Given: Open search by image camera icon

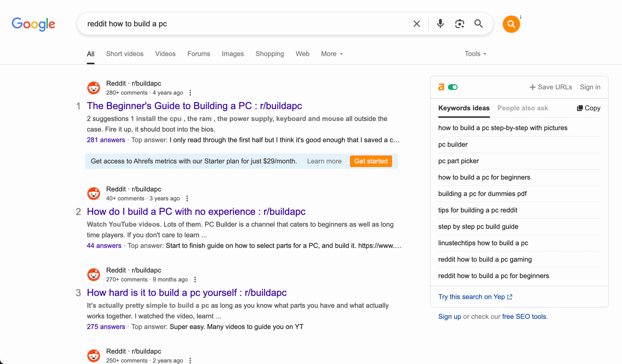Looking at the screenshot, I should tap(460, 24).
